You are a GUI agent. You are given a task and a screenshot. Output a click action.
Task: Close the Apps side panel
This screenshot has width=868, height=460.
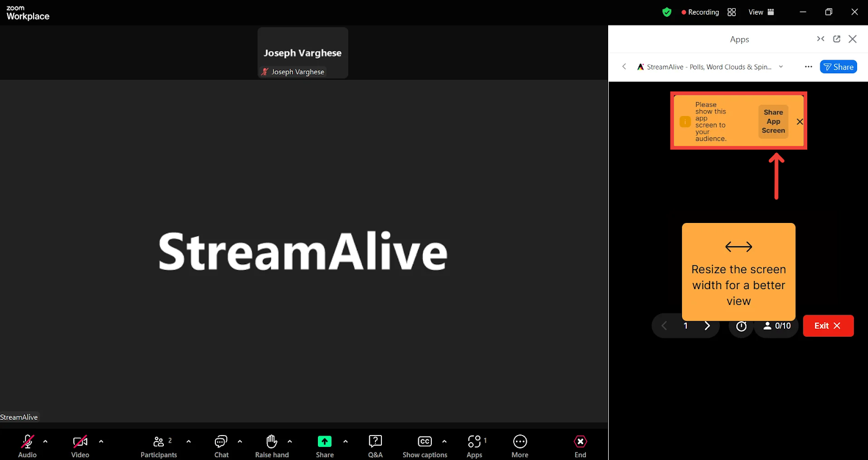[x=853, y=39]
